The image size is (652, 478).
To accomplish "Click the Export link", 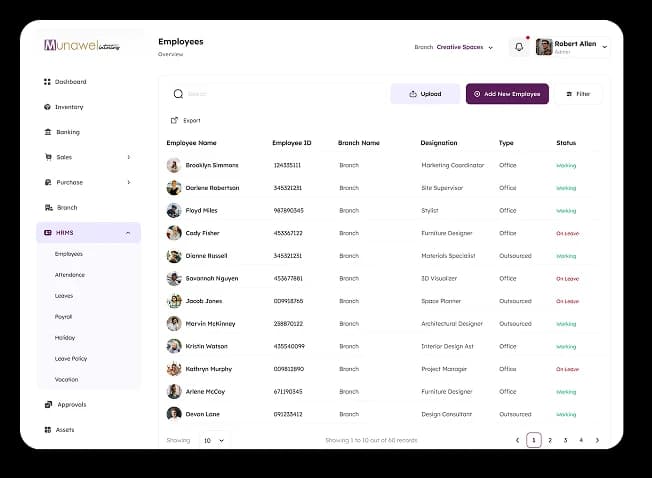I will pyautogui.click(x=192, y=121).
